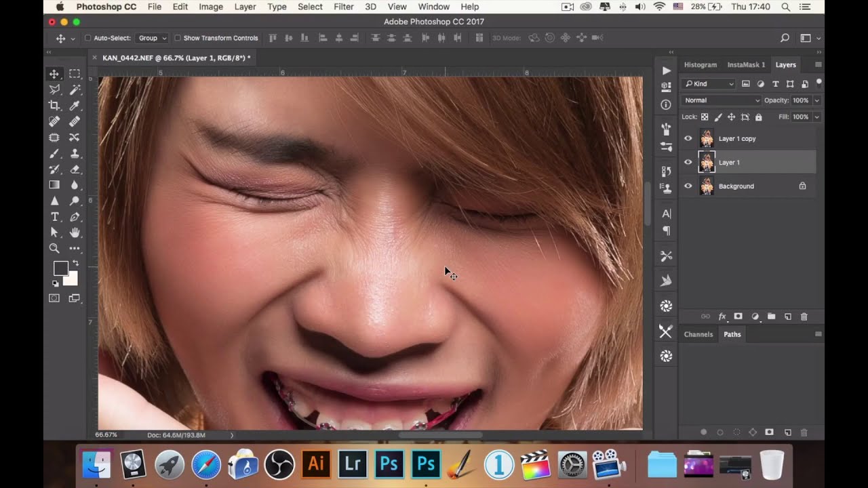Pick the Clone Stamp tool
Screen dimensions: 868x488
click(75, 153)
